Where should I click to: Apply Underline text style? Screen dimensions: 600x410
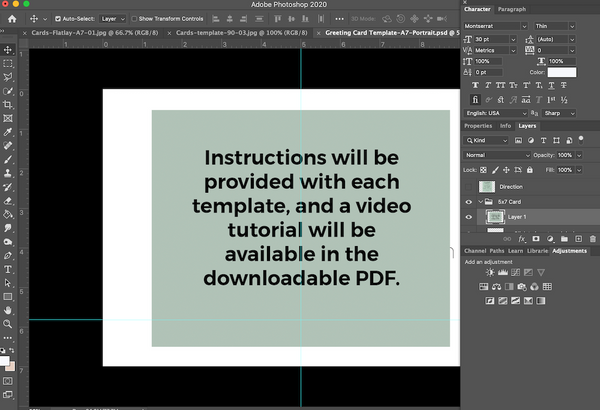(551, 85)
